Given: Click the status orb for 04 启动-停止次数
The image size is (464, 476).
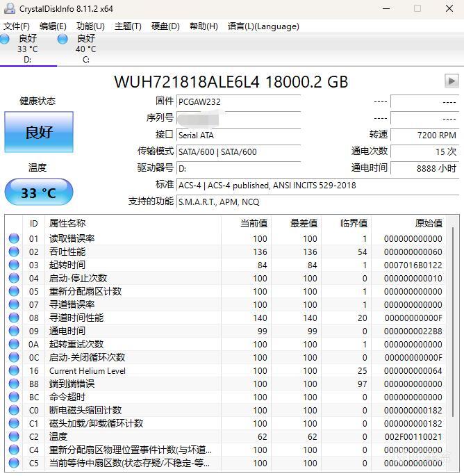Looking at the screenshot, I should click(14, 278).
